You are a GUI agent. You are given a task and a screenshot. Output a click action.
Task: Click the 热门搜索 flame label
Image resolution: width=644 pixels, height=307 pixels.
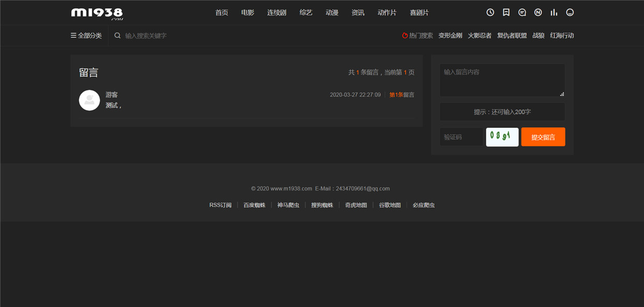pos(417,36)
